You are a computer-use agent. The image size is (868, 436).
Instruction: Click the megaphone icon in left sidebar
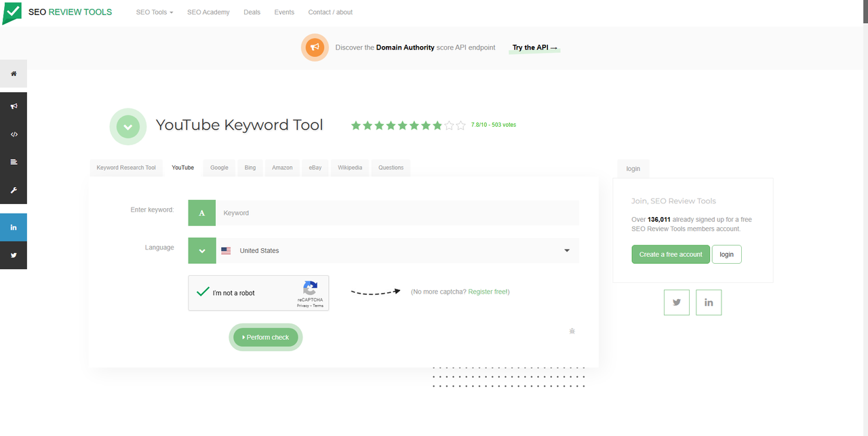click(x=14, y=106)
